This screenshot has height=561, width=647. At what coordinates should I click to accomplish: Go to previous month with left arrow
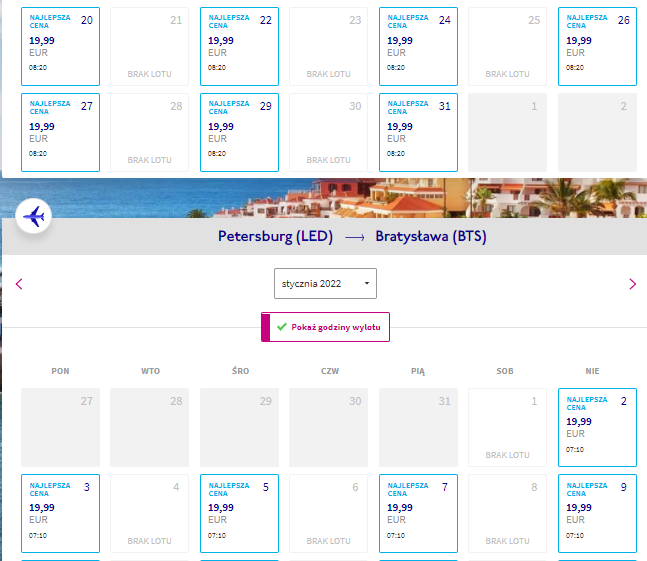pyautogui.click(x=19, y=284)
